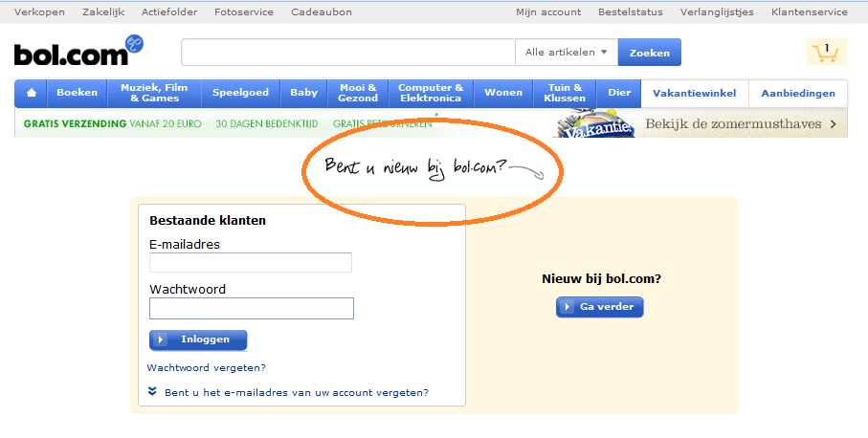Open Bekijk de zomermusthaves banner

click(741, 124)
